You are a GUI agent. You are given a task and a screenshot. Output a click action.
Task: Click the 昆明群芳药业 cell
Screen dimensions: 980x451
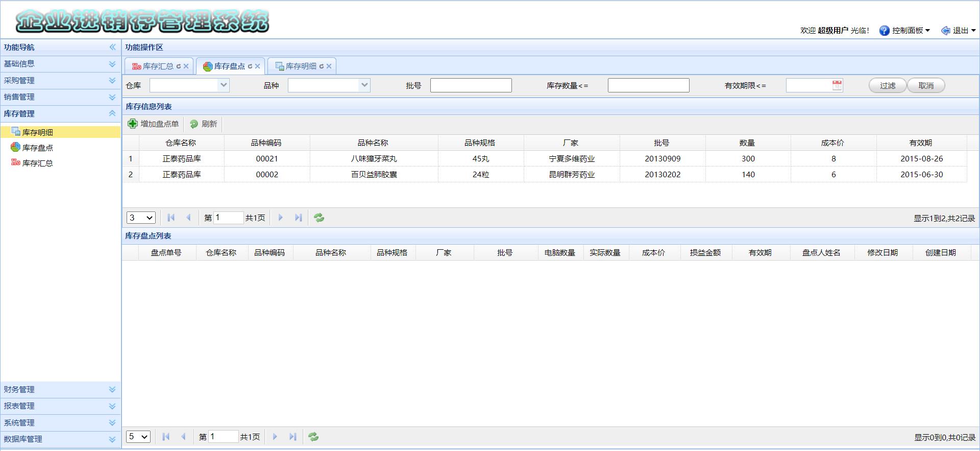click(x=572, y=175)
